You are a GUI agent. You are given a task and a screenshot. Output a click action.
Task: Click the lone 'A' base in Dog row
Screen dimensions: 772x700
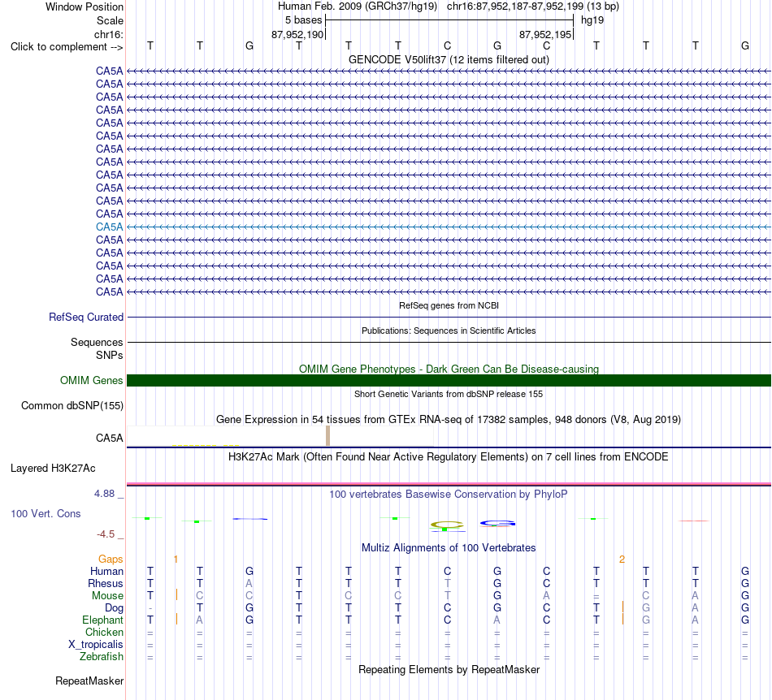click(x=695, y=608)
